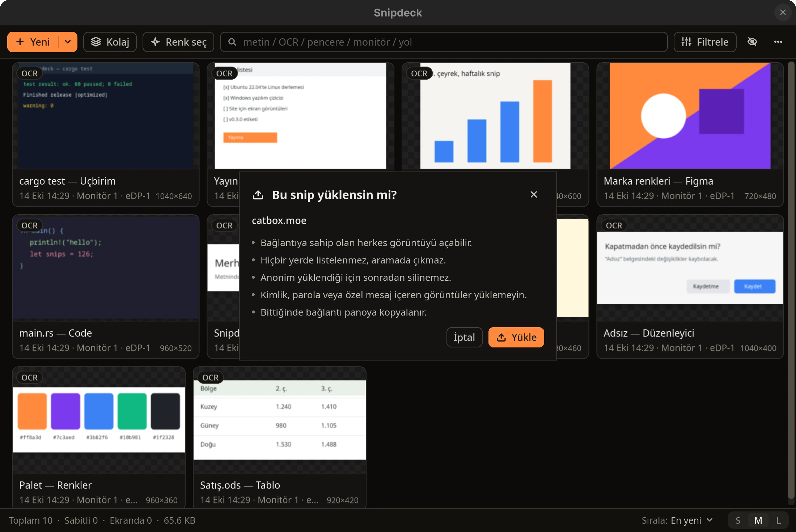Click the magnifier icon in search box

click(x=232, y=42)
